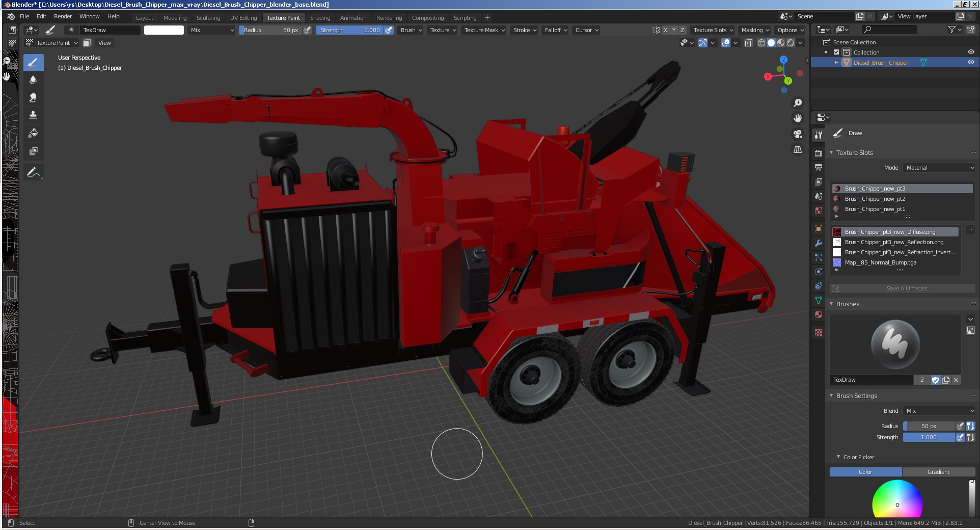
Task: Toggle fake user shield for TexDraw brush
Action: tap(935, 380)
